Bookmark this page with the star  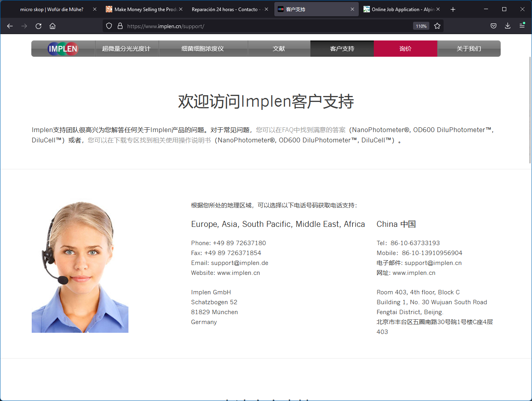tap(437, 26)
